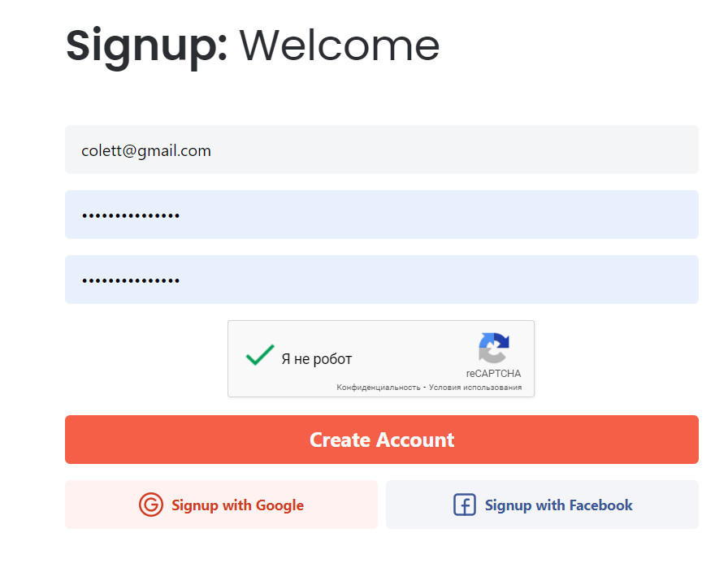Click the colett@gmail.com address text

(146, 150)
